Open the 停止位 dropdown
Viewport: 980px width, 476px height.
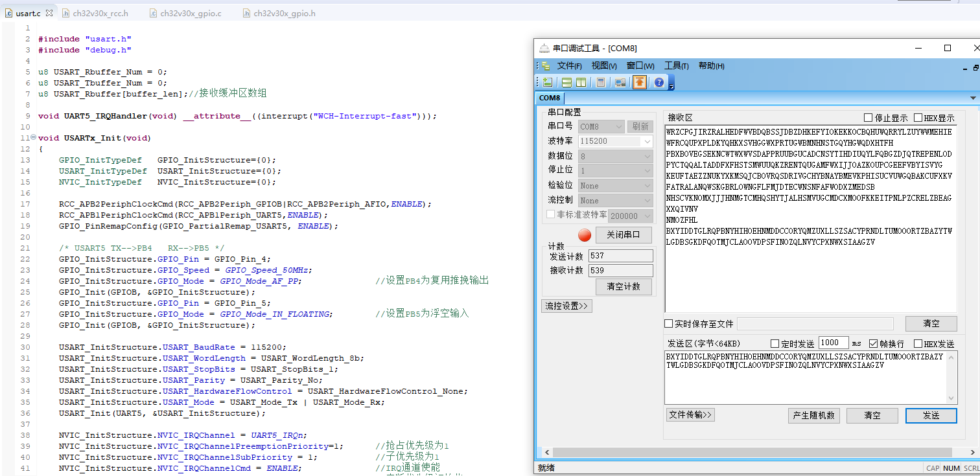(615, 170)
